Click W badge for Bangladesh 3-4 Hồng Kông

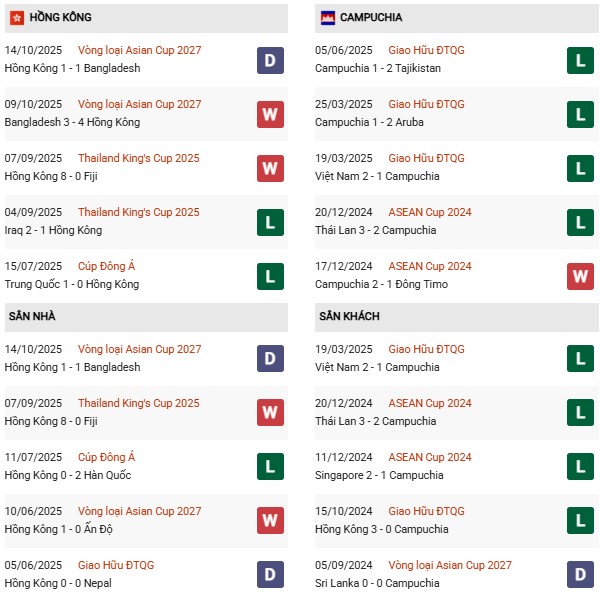coord(270,114)
